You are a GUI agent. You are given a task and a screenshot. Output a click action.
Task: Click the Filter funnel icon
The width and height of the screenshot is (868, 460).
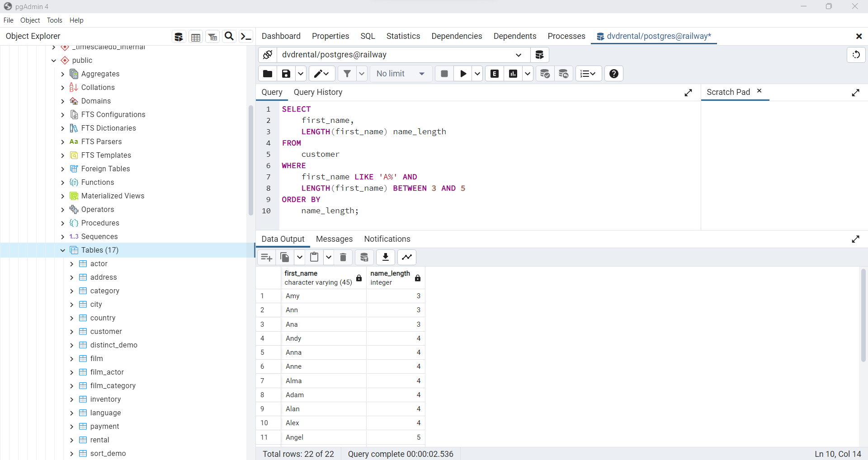tap(347, 74)
